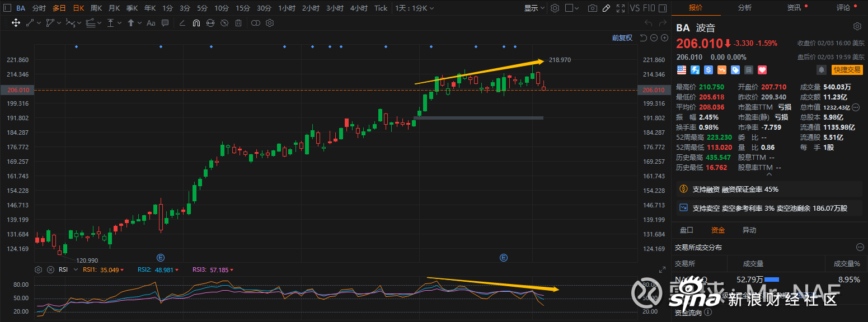The image size is (868, 322).
Task: Activate the pencil drawing toolbar icon
Action: point(606,8)
